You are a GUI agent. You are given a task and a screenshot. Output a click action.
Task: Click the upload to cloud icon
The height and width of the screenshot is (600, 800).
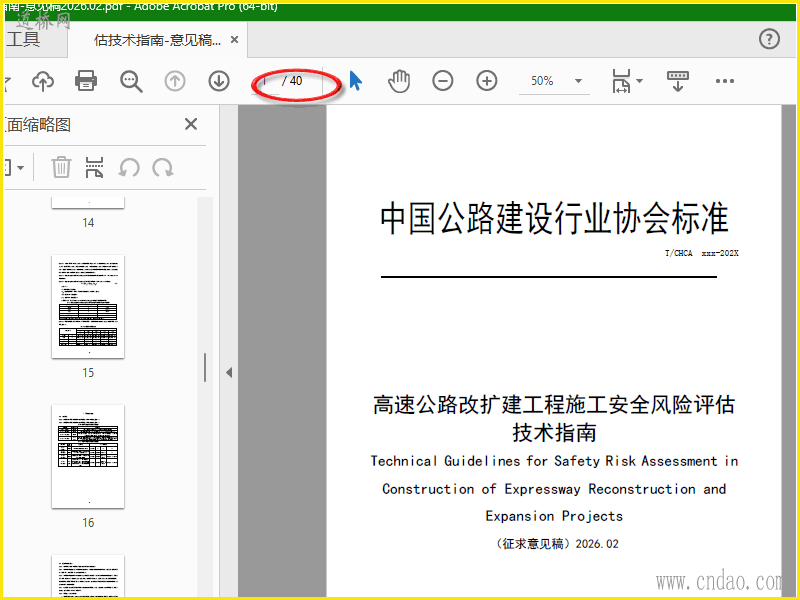click(x=43, y=81)
